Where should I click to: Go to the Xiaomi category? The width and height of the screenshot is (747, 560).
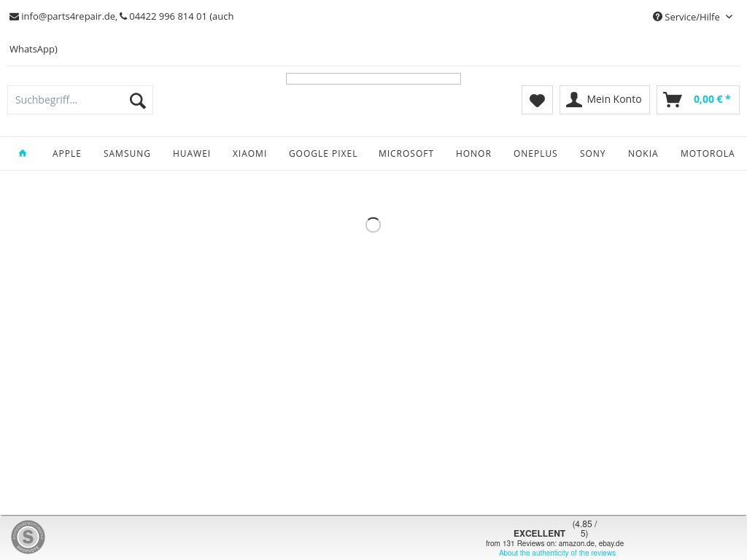pyautogui.click(x=249, y=154)
